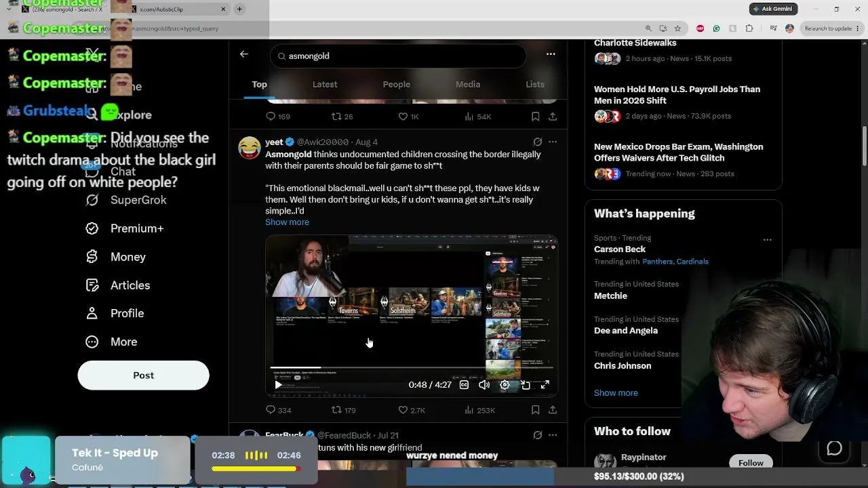This screenshot has height=488, width=868.
Task: Like yeet's post with 2.7K likes
Action: [411, 410]
